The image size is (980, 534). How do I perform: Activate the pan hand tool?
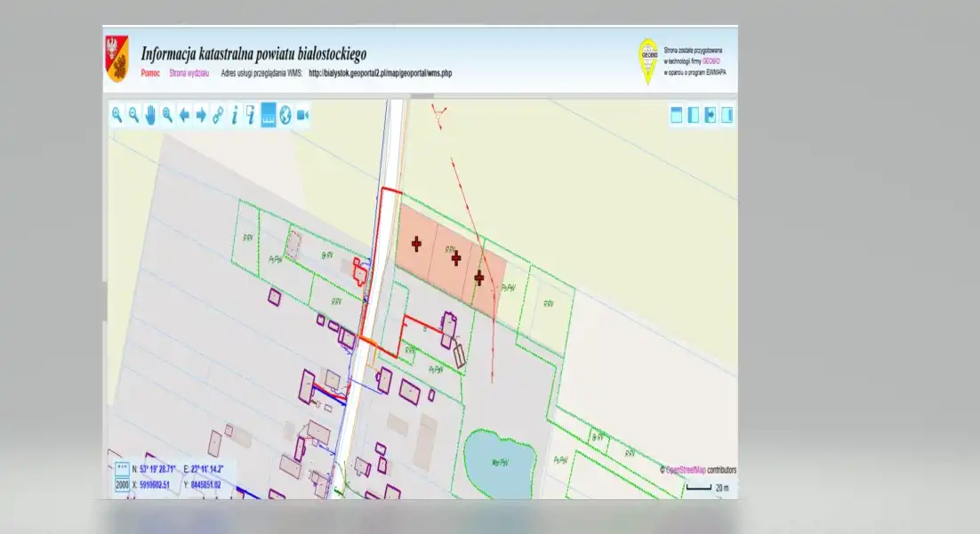150,115
